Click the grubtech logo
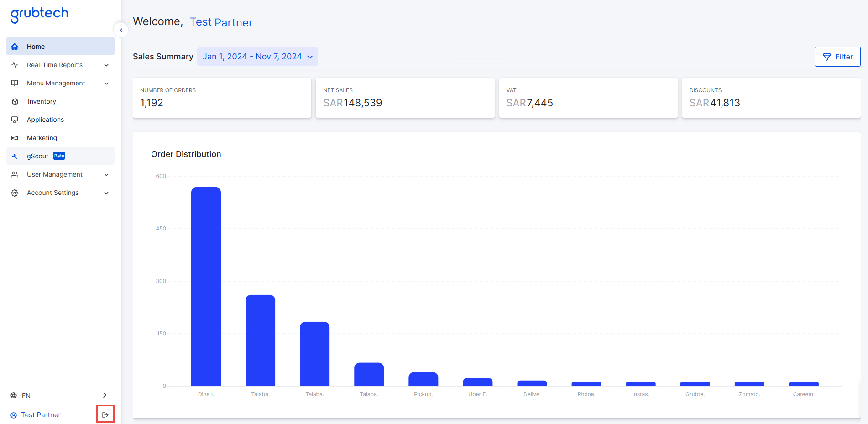Image resolution: width=868 pixels, height=424 pixels. tap(39, 14)
